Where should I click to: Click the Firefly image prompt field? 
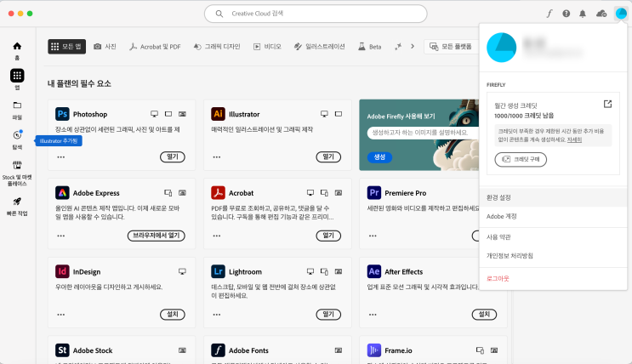tap(423, 133)
